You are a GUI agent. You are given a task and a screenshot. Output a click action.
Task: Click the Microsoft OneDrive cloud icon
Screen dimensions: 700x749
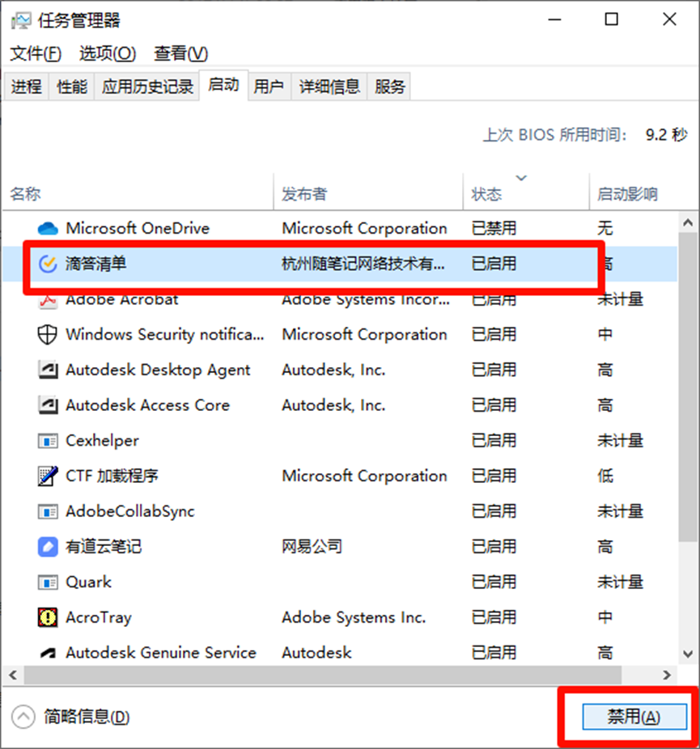click(48, 228)
